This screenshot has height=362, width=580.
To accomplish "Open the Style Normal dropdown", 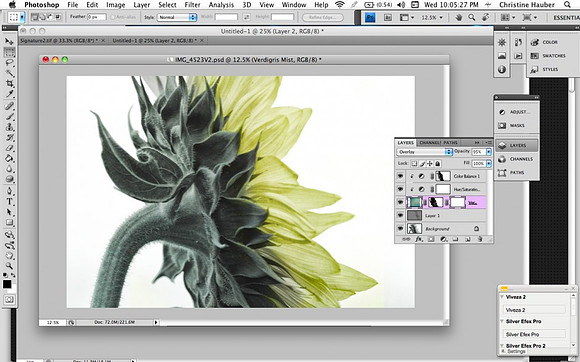I will pyautogui.click(x=176, y=17).
